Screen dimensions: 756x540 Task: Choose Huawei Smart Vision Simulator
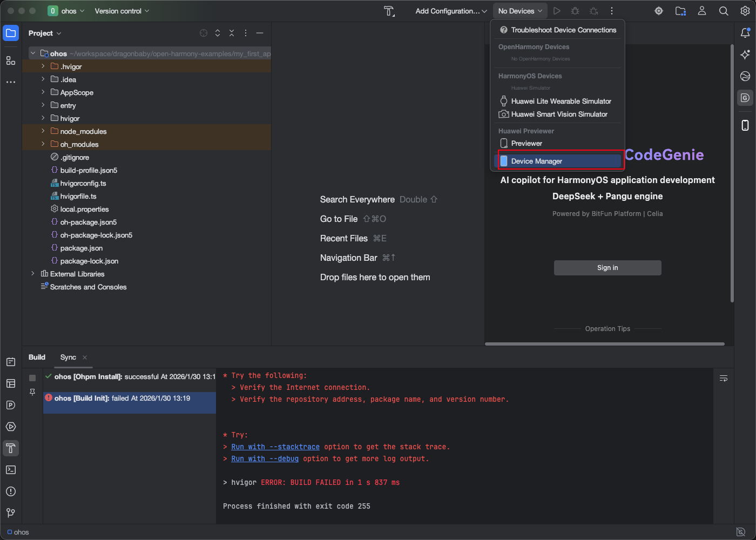coord(557,114)
